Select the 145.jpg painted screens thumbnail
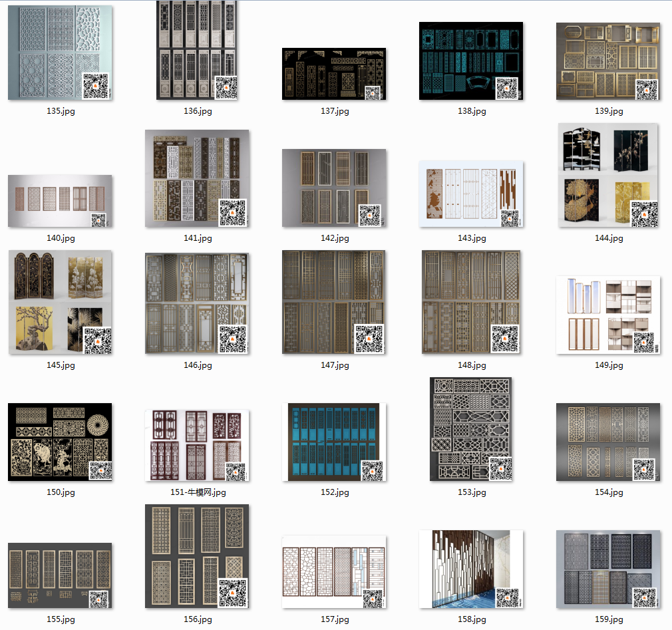 60,302
